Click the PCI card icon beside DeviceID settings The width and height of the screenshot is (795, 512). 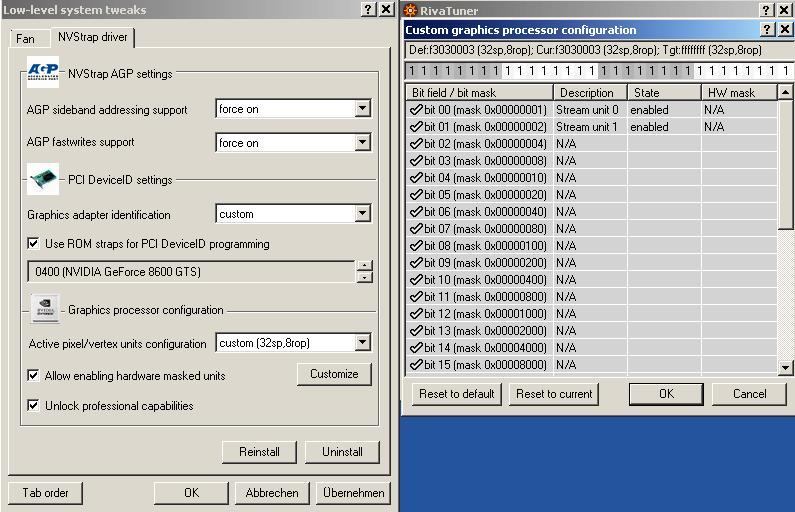coord(43,179)
